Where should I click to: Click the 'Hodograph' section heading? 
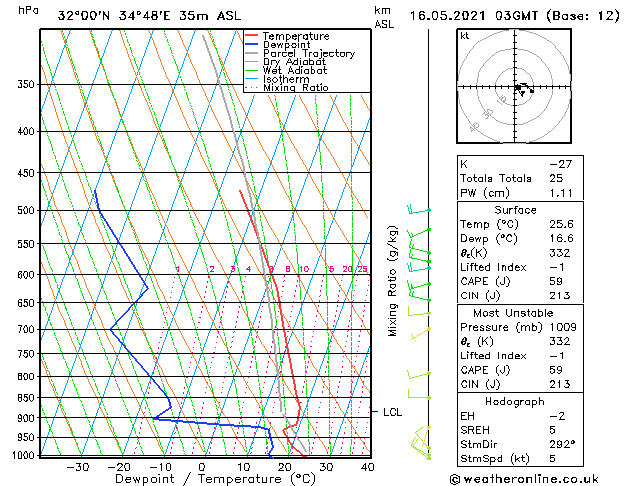(515, 402)
